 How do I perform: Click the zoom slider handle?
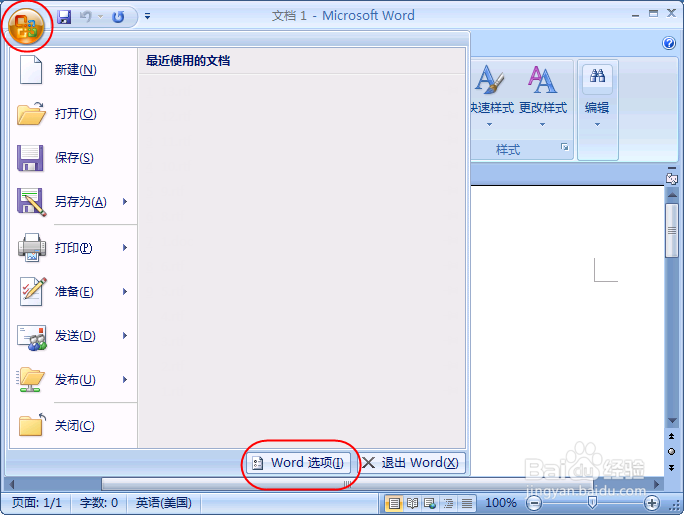[592, 503]
